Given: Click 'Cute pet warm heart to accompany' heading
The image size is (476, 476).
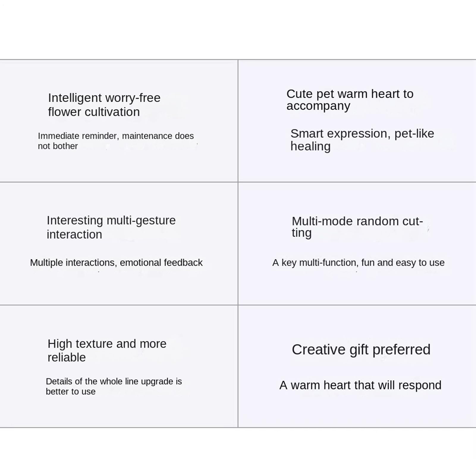Looking at the screenshot, I should (x=350, y=100).
